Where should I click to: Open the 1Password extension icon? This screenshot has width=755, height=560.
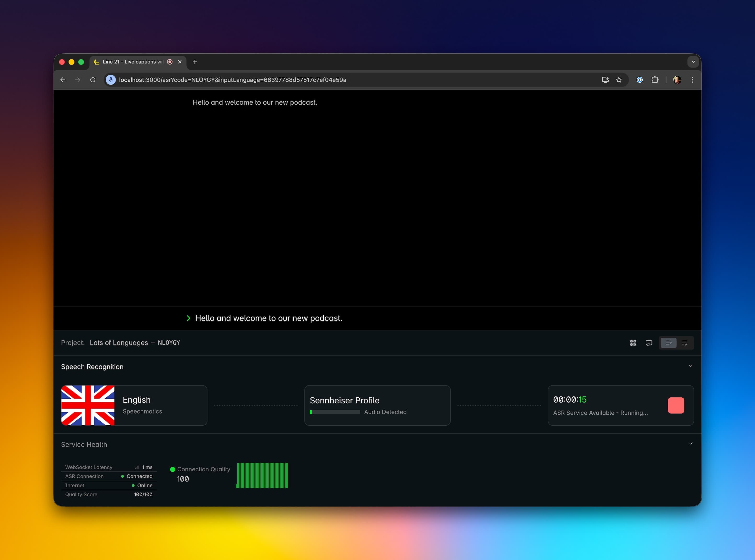point(639,80)
